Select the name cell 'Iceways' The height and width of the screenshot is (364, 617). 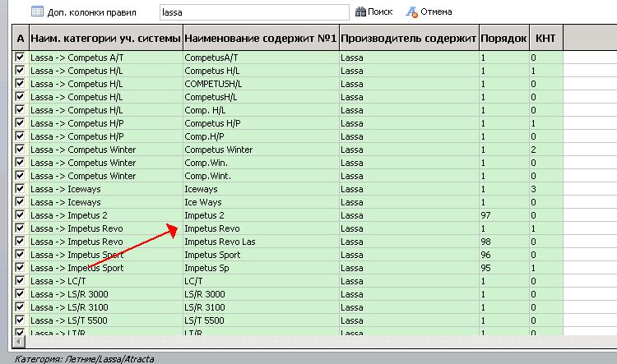pos(261,189)
